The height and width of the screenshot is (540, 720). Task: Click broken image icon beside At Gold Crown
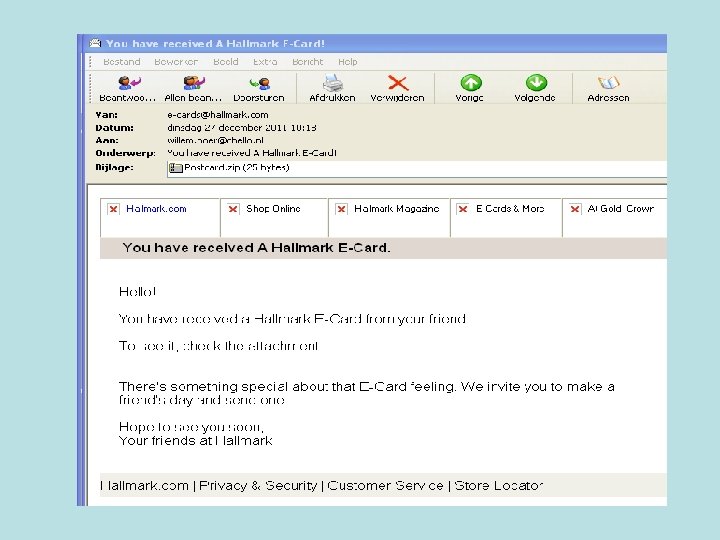(575, 209)
